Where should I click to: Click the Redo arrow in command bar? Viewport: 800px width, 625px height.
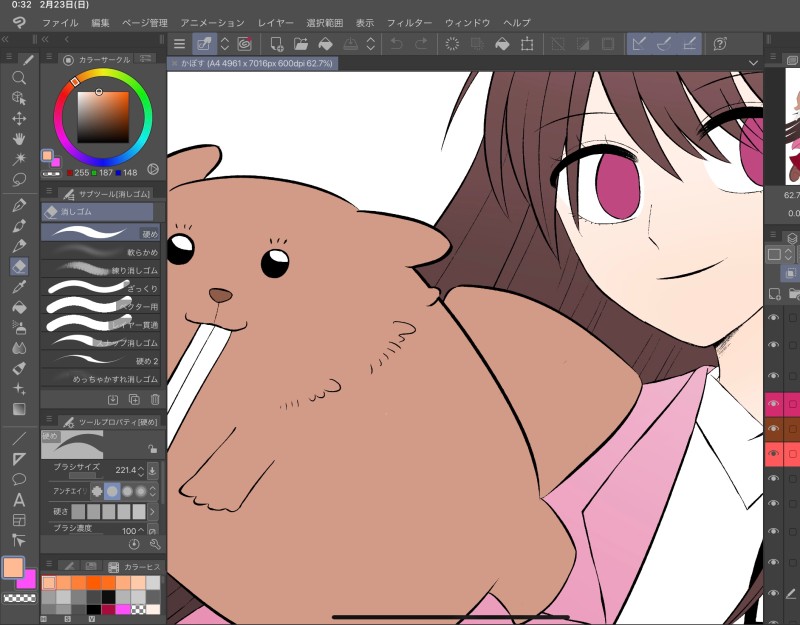pos(421,44)
